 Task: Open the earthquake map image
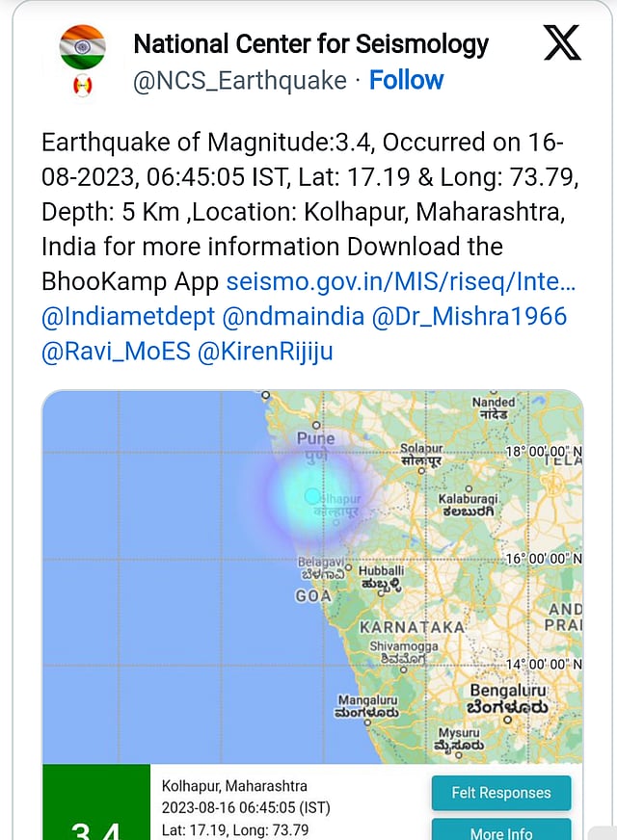[312, 577]
